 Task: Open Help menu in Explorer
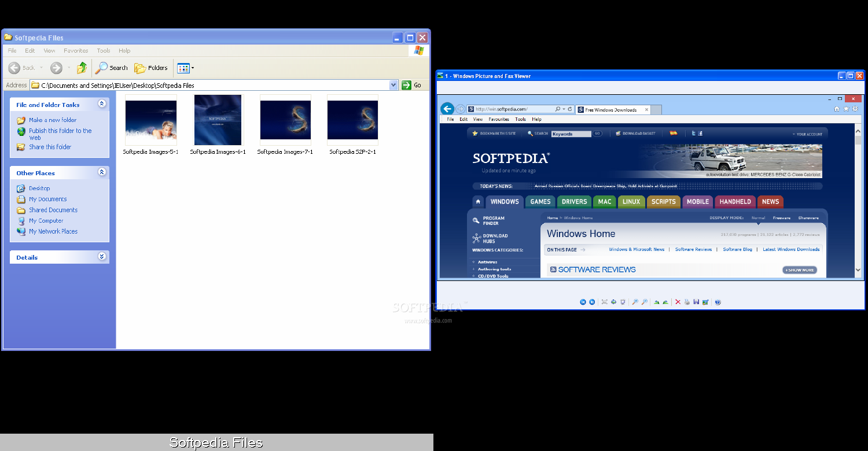coord(124,51)
